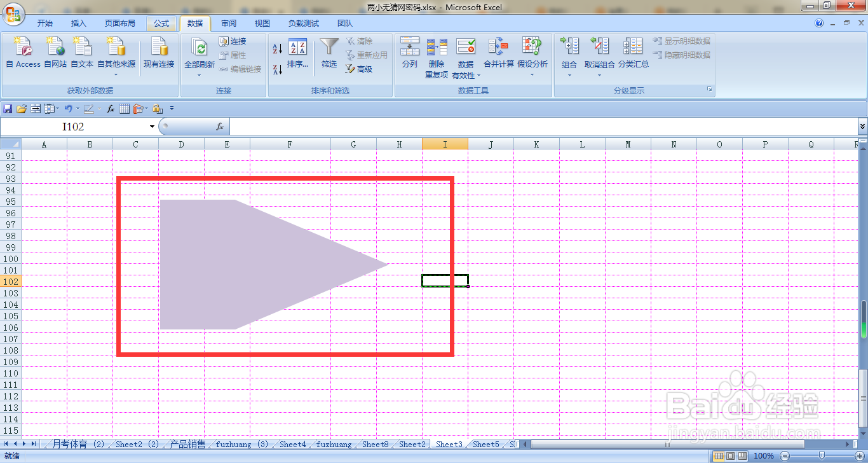The image size is (868, 463).
Task: Import data From Access (自 Access)
Action: pyautogui.click(x=23, y=53)
